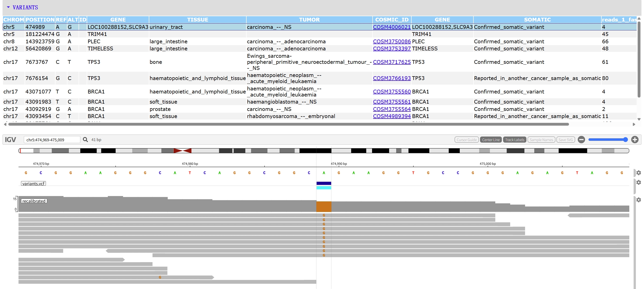Open gear settings for variants.vcf track
The width and height of the screenshot is (644, 289).
(x=638, y=182)
